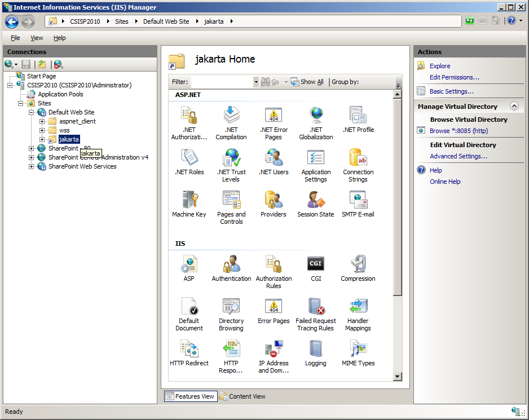Open Connection Strings feature
Screen dimensions: 529x420
[358, 165]
